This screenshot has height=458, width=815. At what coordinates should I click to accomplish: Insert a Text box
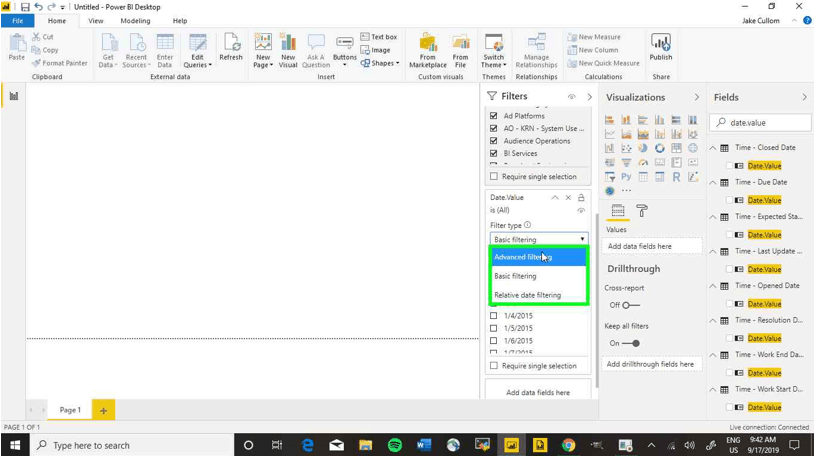379,37
